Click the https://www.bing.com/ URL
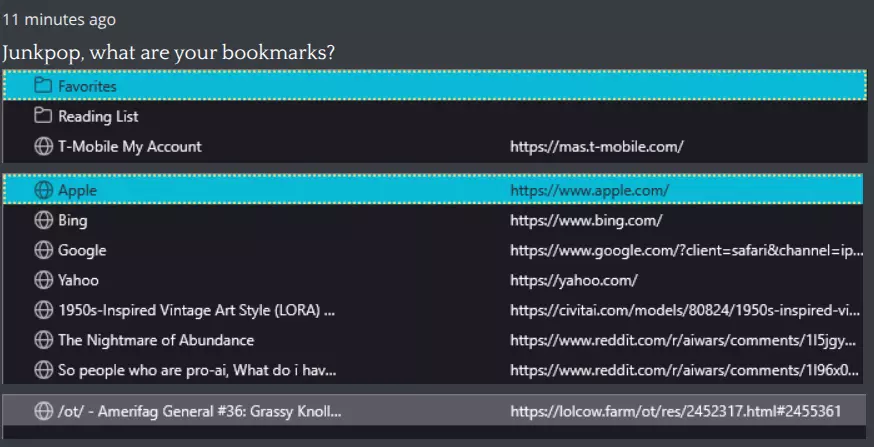874x447 pixels. (586, 221)
